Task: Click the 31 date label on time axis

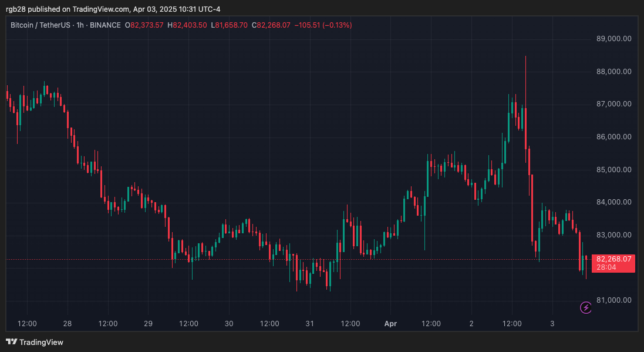Action: click(310, 323)
